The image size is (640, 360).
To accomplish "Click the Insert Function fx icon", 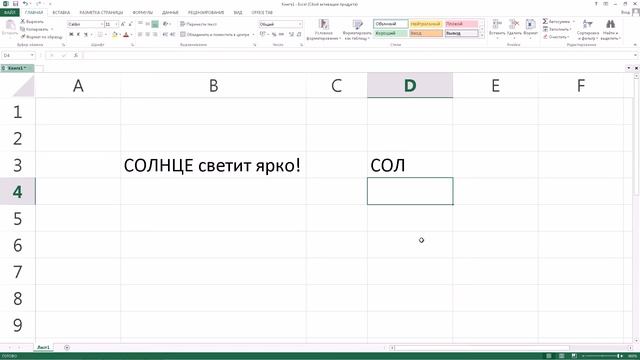I will [x=76, y=55].
